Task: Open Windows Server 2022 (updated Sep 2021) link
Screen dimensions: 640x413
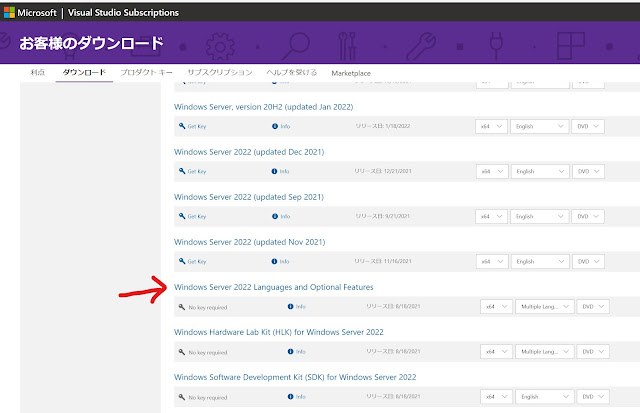Action: pyautogui.click(x=249, y=197)
